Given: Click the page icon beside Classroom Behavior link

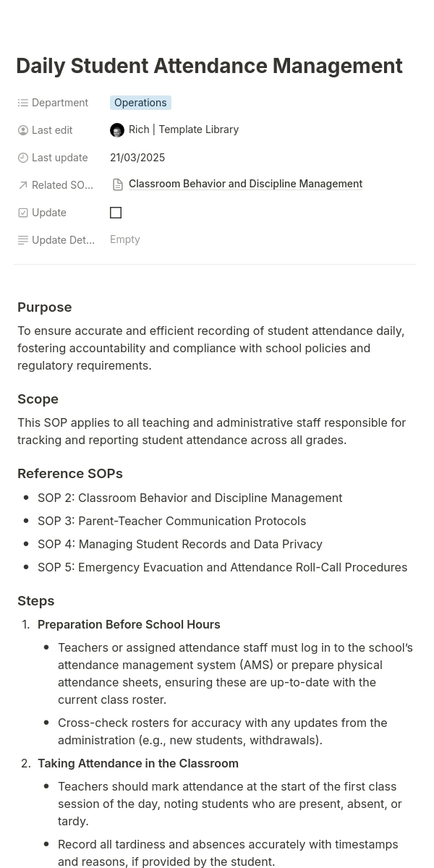Looking at the screenshot, I should point(118,184).
